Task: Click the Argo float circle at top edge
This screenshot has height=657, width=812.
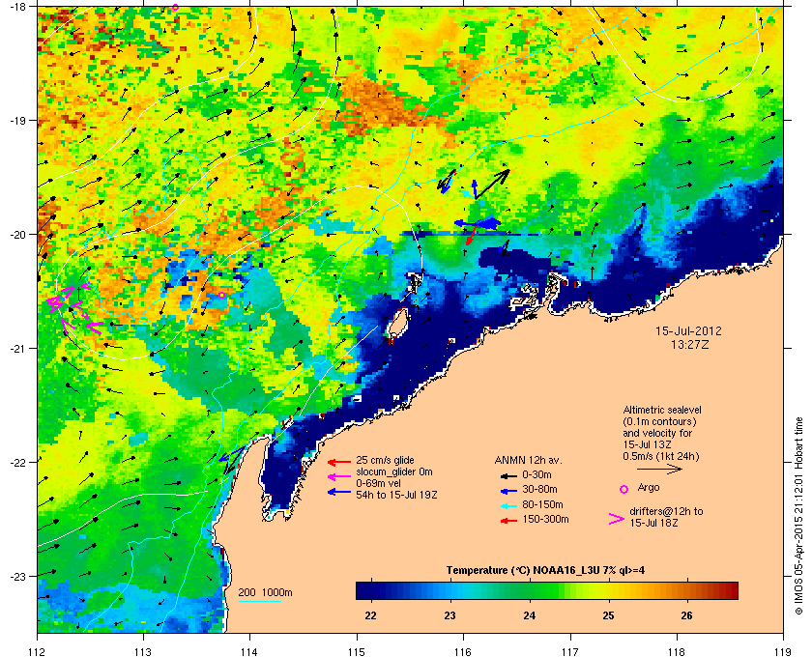Action: tap(175, 8)
